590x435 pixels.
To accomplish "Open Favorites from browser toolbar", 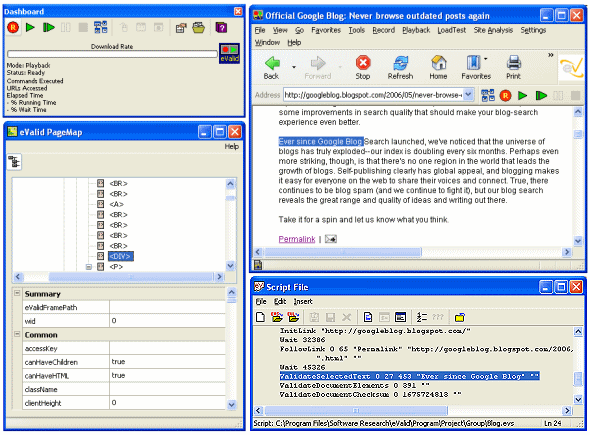I will 476,68.
